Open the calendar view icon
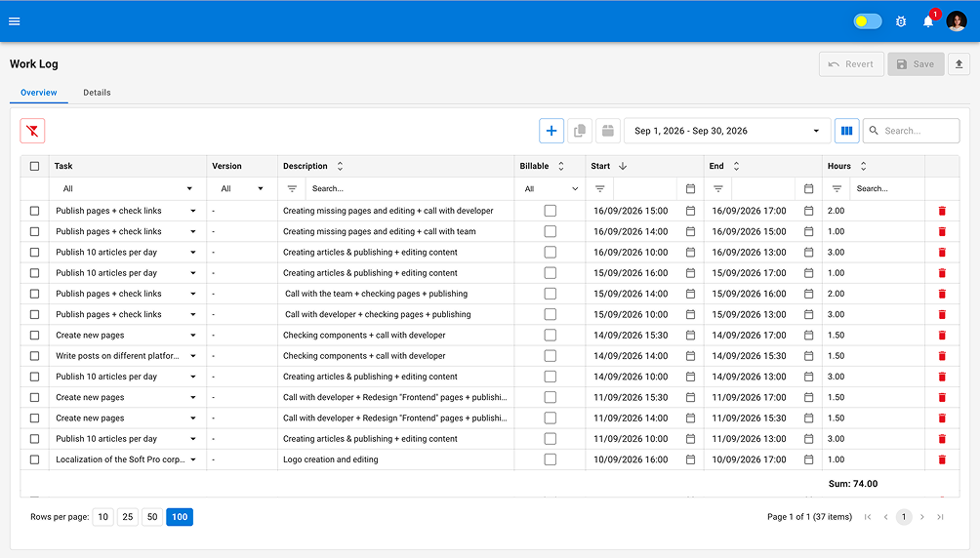The width and height of the screenshot is (980, 558). pyautogui.click(x=607, y=131)
